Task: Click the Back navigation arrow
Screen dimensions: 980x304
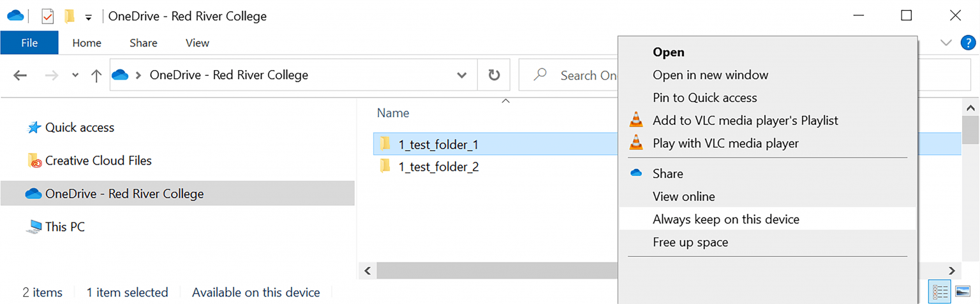Action: click(20, 76)
